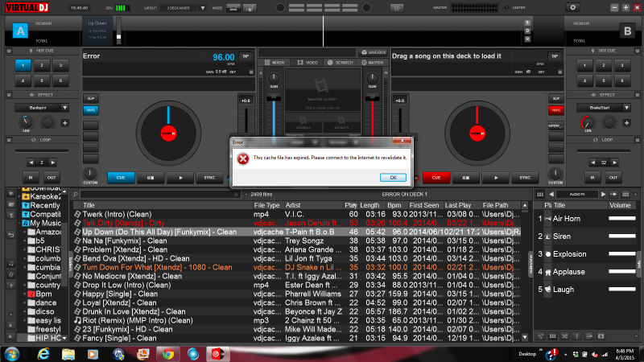This screenshot has width=644, height=362.
Task: Toggle VINYL mode on deck A
Action: [91, 110]
